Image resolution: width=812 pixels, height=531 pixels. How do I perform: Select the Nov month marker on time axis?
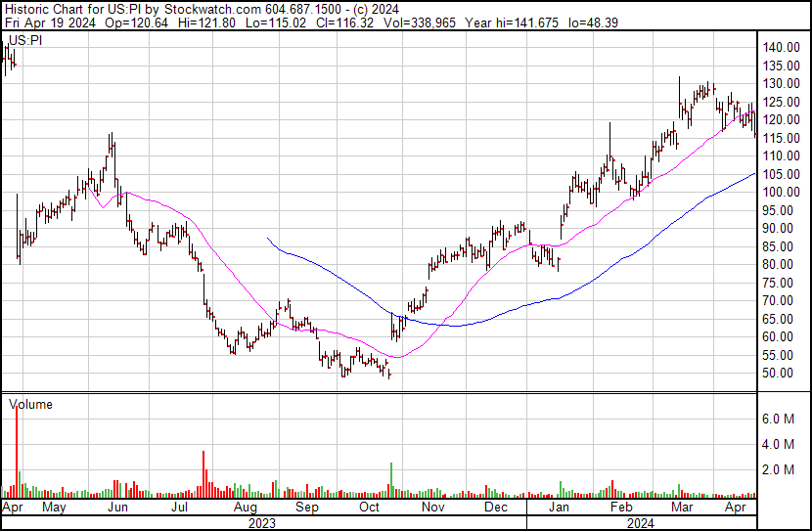coord(433,509)
